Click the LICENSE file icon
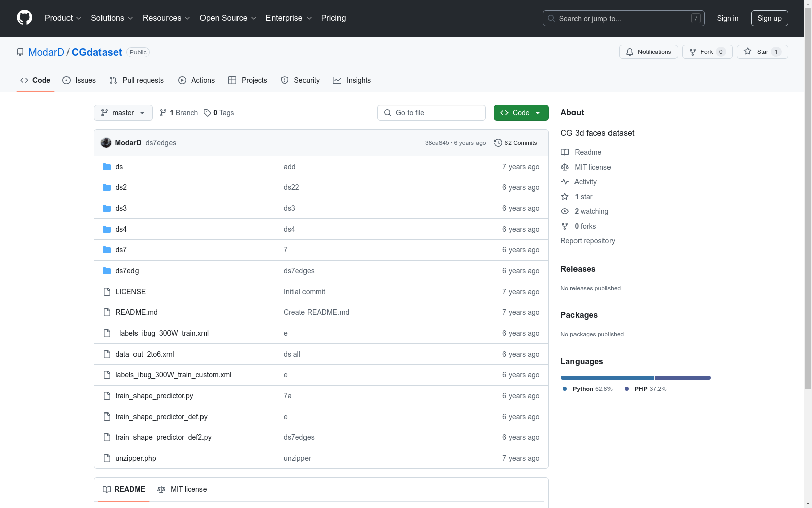Viewport: 812px width, 508px height. (107, 292)
